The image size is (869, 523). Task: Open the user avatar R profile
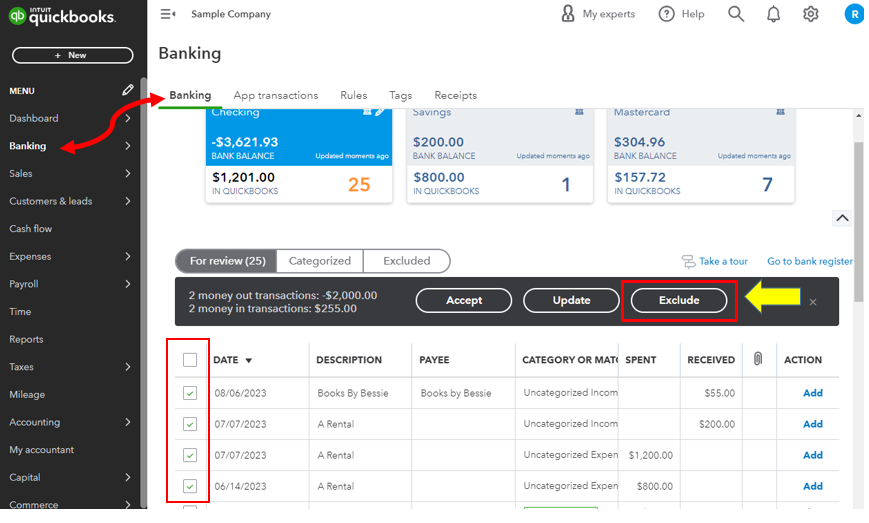tap(853, 14)
